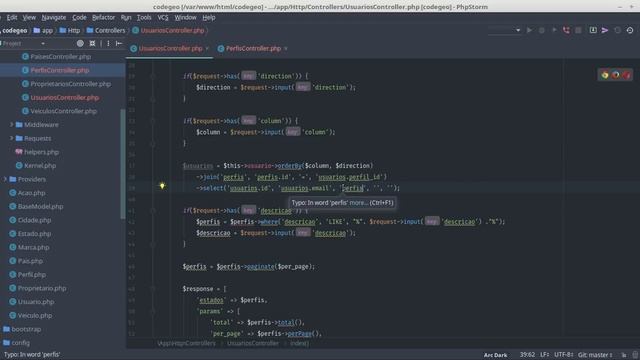Click the app folder breadcrumb
640x360 pixels.
(43, 31)
